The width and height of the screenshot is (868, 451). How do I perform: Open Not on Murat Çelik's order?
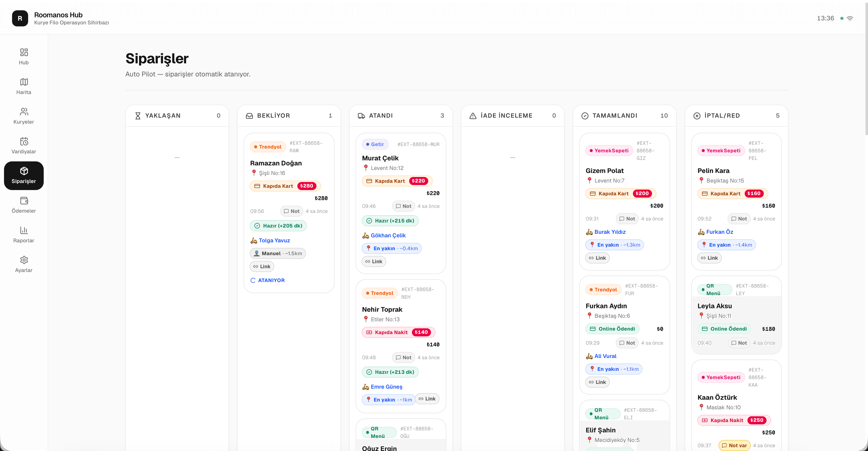(x=403, y=206)
